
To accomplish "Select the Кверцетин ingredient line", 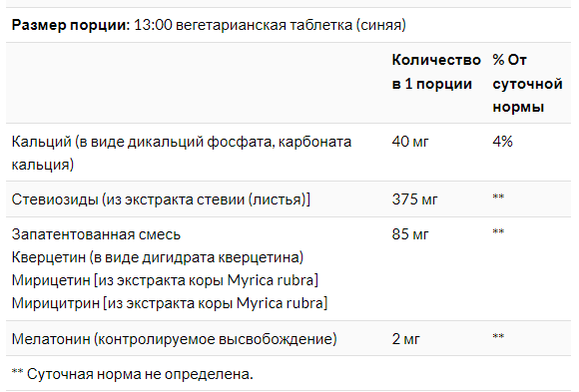I will coord(158,257).
